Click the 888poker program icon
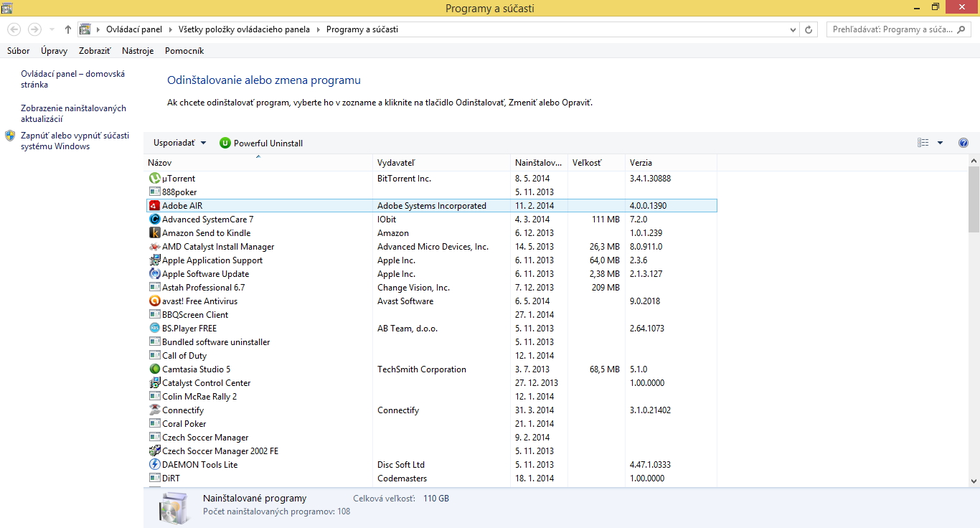980x528 pixels. click(154, 192)
